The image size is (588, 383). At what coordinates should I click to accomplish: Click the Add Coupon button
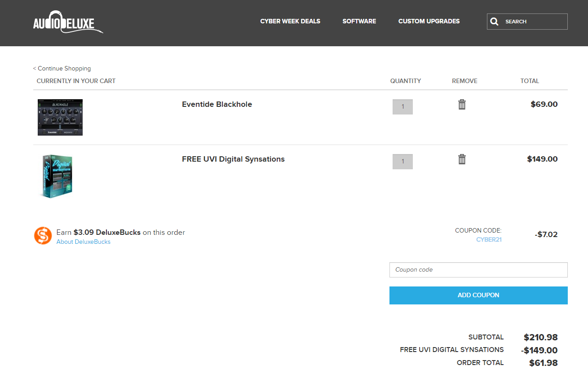pos(478,295)
